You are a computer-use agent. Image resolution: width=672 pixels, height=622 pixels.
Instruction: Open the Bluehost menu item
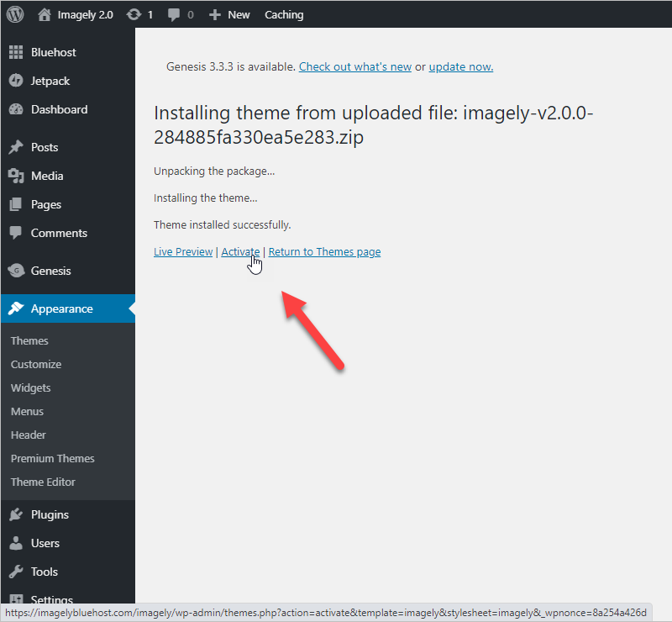(53, 52)
